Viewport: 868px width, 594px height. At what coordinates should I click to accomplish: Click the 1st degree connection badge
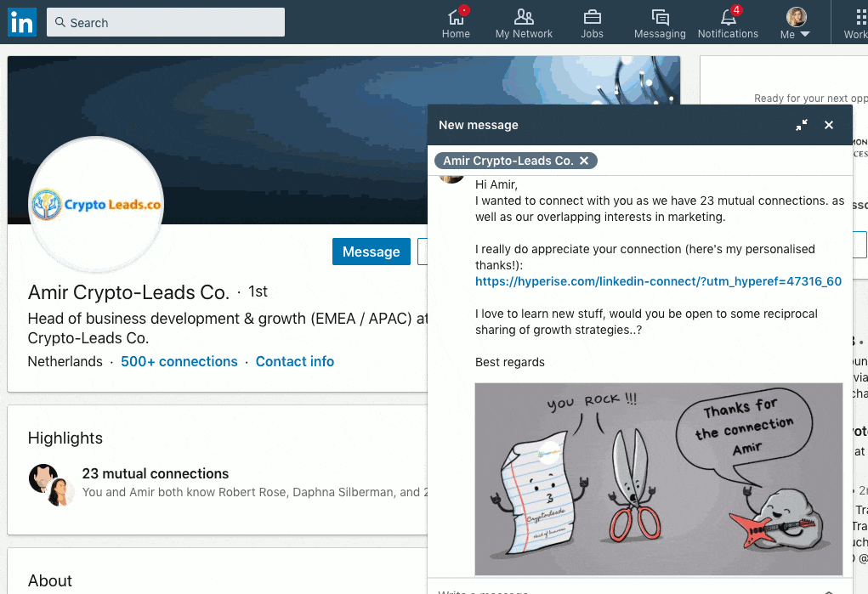point(258,291)
